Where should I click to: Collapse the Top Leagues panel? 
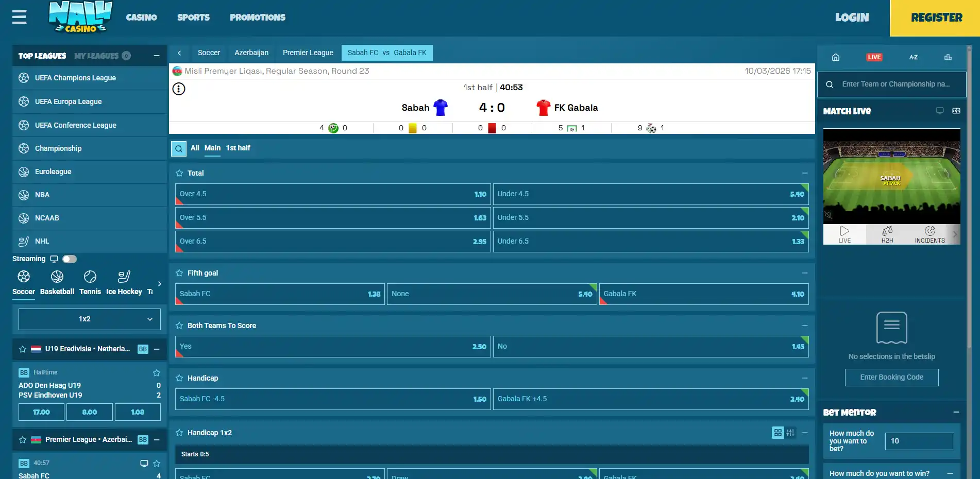[157, 56]
